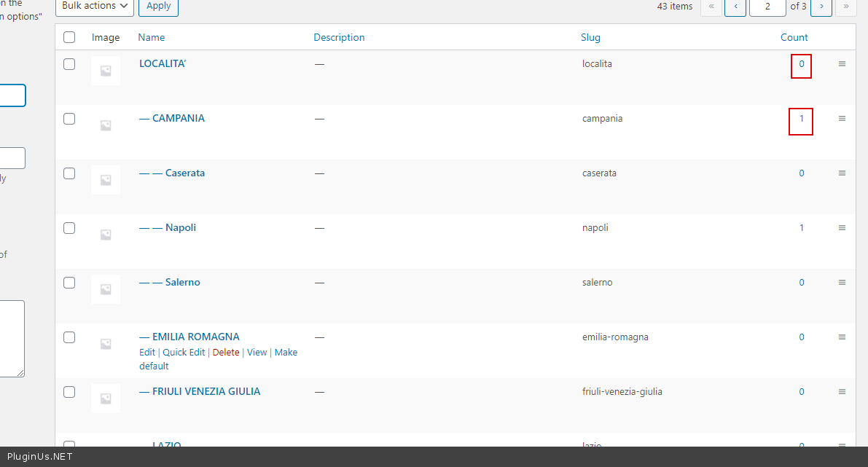Click drag handle for FRIULI VENEZIA GIULIA row
Image resolution: width=868 pixels, height=467 pixels.
click(x=842, y=392)
